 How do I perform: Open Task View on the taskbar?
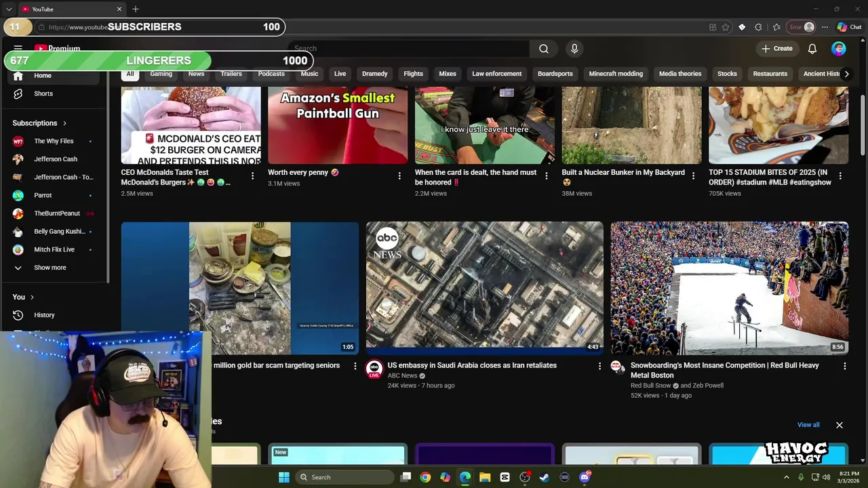(x=406, y=477)
